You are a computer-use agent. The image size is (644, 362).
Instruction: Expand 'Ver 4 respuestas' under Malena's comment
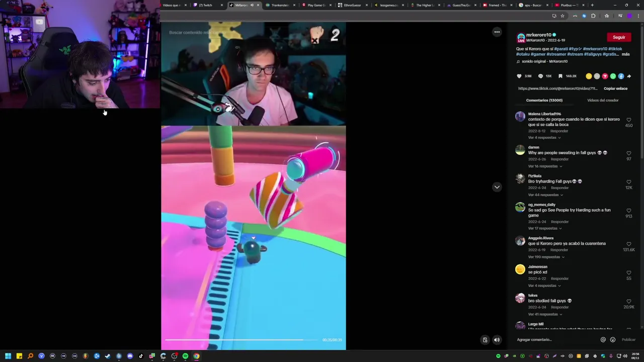[544, 138]
